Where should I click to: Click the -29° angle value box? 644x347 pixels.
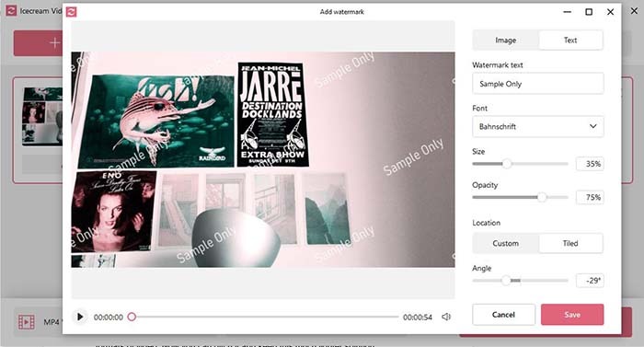590,281
